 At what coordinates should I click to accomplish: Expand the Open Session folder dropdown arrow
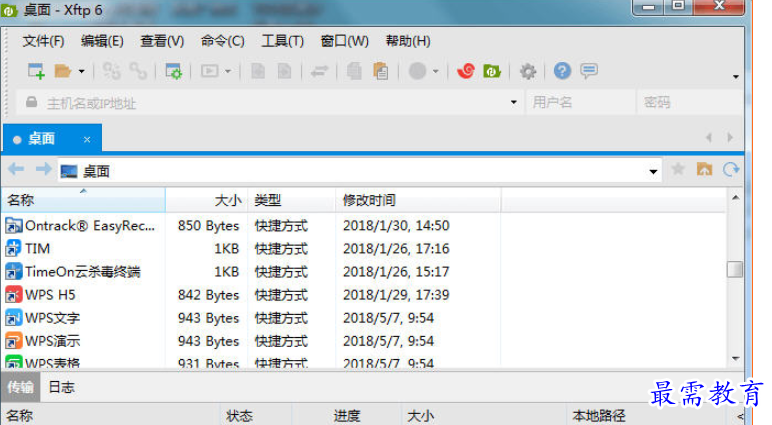(81, 72)
